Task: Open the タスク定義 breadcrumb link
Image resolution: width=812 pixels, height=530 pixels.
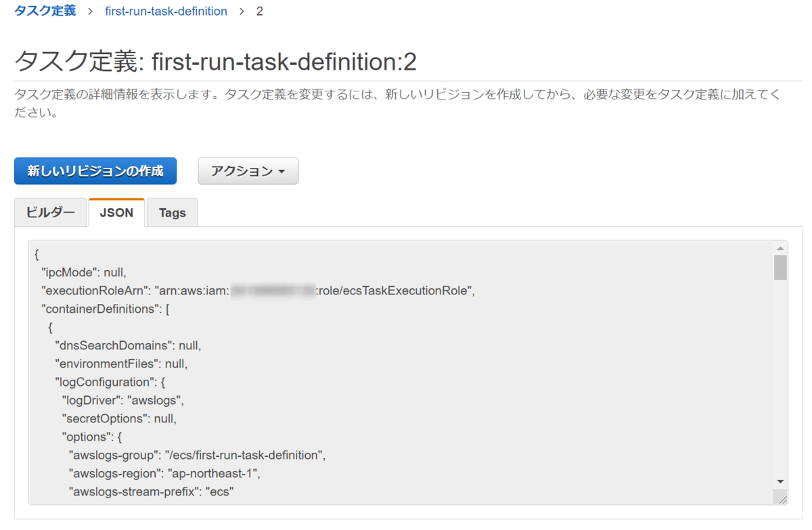Action: [x=45, y=12]
